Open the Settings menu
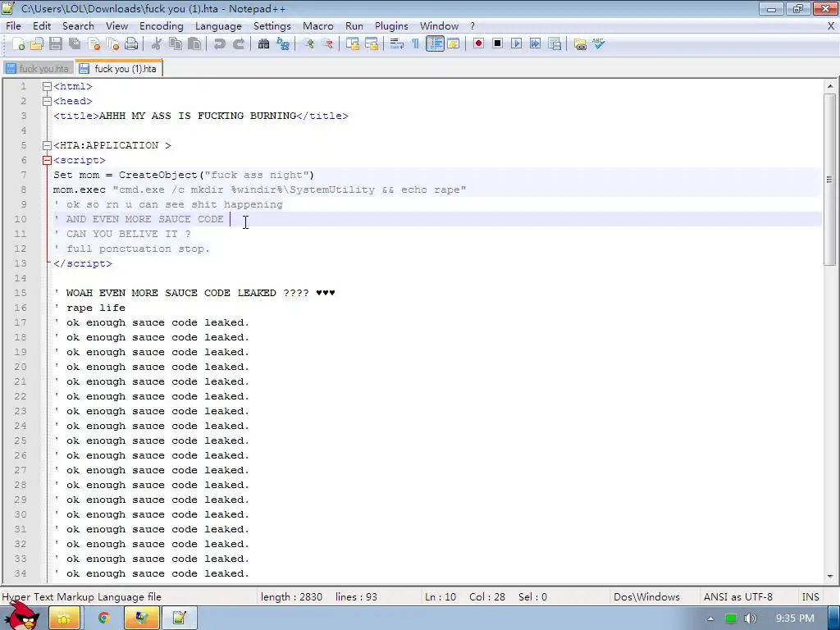The height and width of the screenshot is (630, 840). [x=272, y=25]
